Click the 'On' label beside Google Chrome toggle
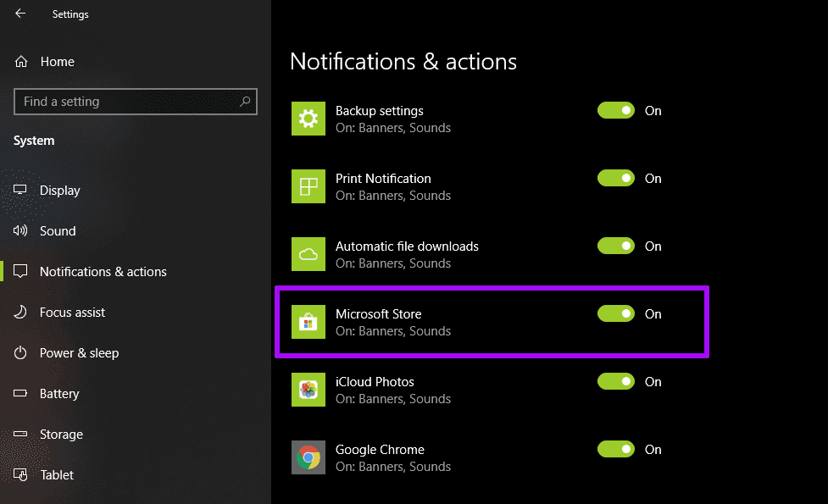 pos(653,450)
